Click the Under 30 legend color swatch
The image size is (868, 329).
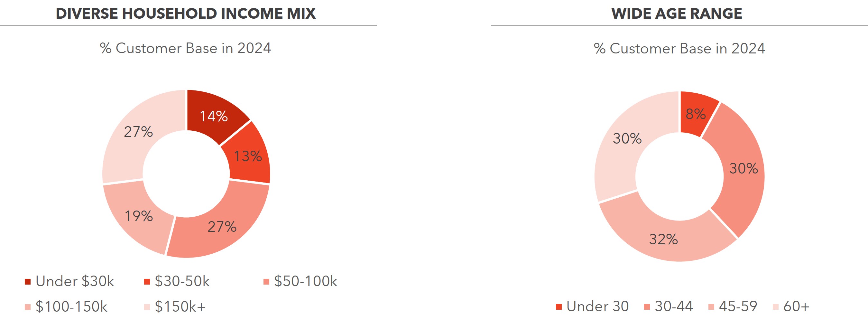[559, 307]
